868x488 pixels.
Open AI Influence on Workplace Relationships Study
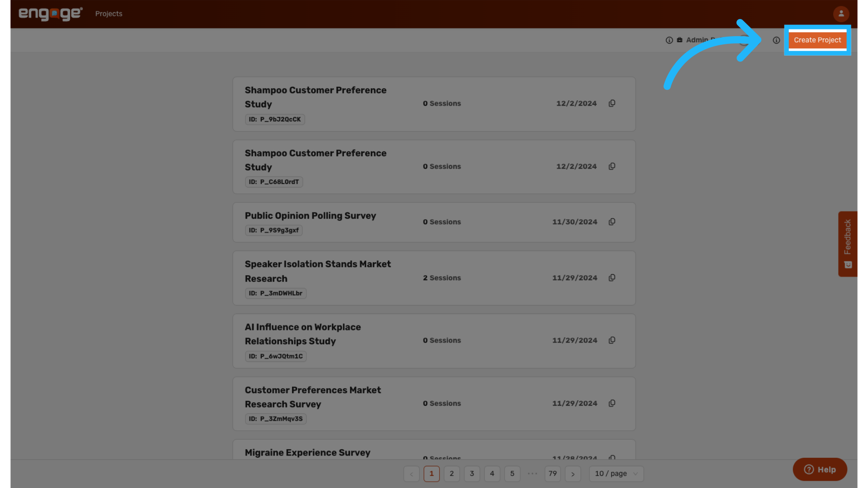pyautogui.click(x=303, y=334)
